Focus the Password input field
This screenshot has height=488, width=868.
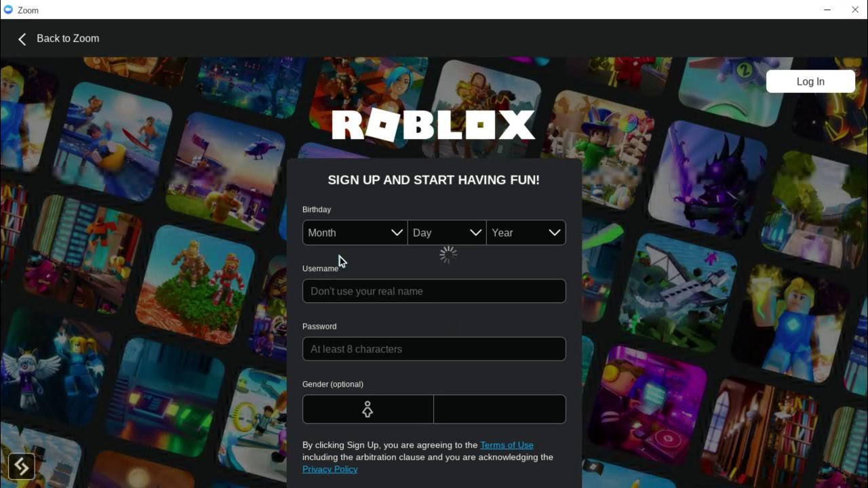coord(434,349)
